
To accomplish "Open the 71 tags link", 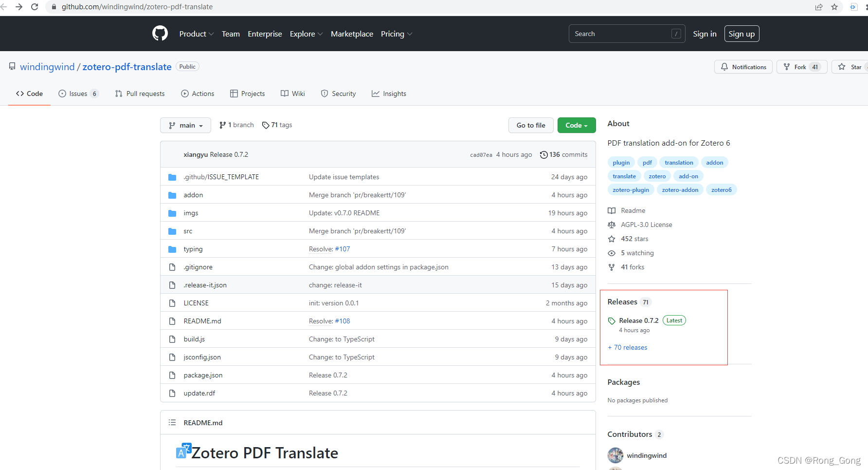I will point(277,125).
